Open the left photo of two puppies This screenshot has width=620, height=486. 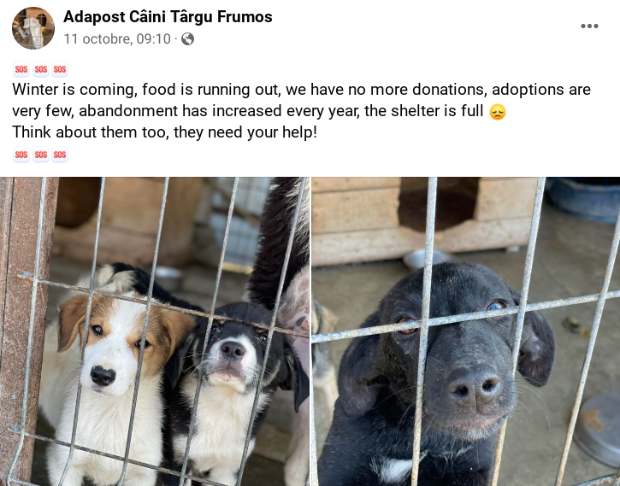155,331
